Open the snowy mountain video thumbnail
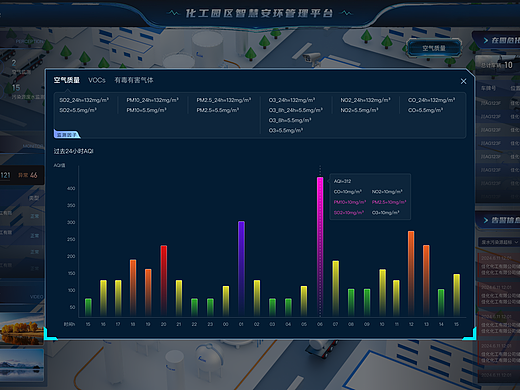The image size is (520, 390). pos(22,365)
